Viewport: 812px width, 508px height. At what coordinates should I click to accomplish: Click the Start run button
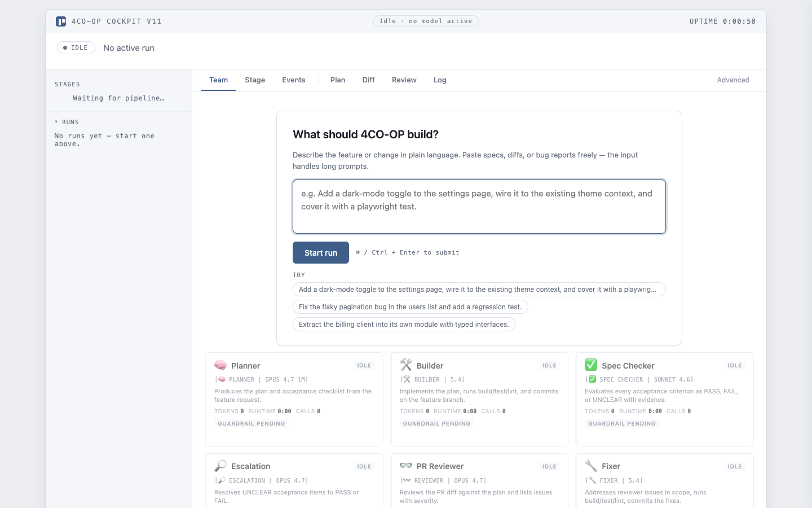tap(321, 253)
